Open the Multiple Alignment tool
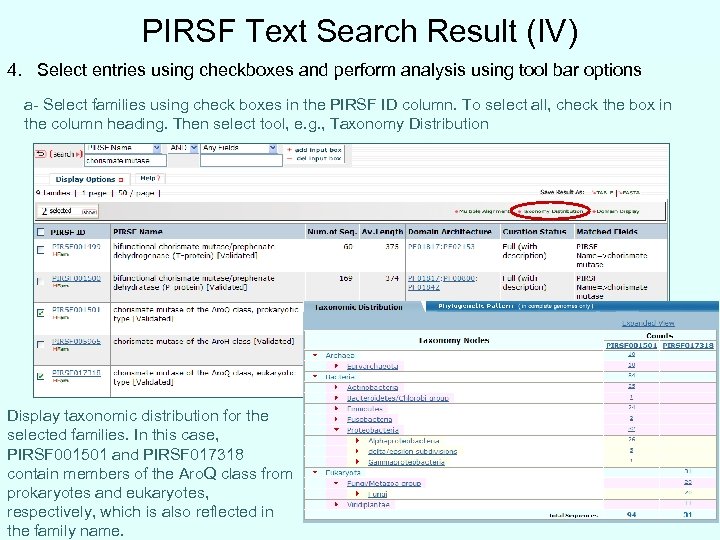Screen dimensions: 720x540 tap(482, 211)
